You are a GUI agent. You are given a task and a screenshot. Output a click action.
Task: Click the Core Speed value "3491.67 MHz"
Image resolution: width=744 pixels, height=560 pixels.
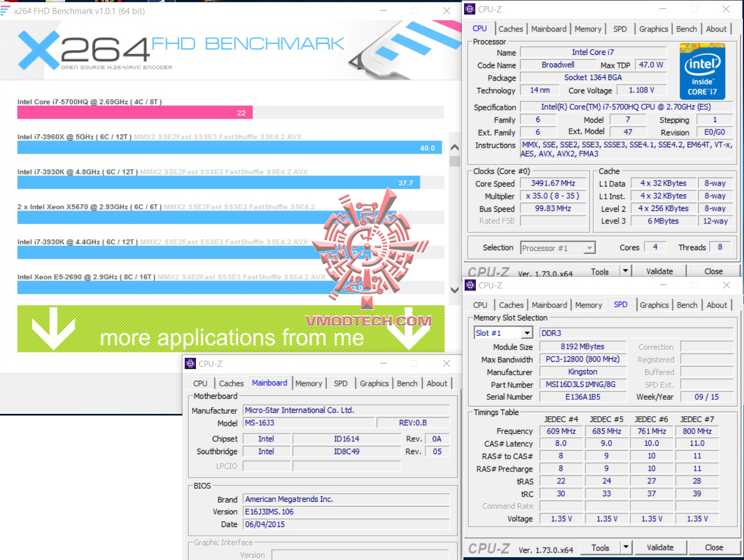[x=553, y=183]
